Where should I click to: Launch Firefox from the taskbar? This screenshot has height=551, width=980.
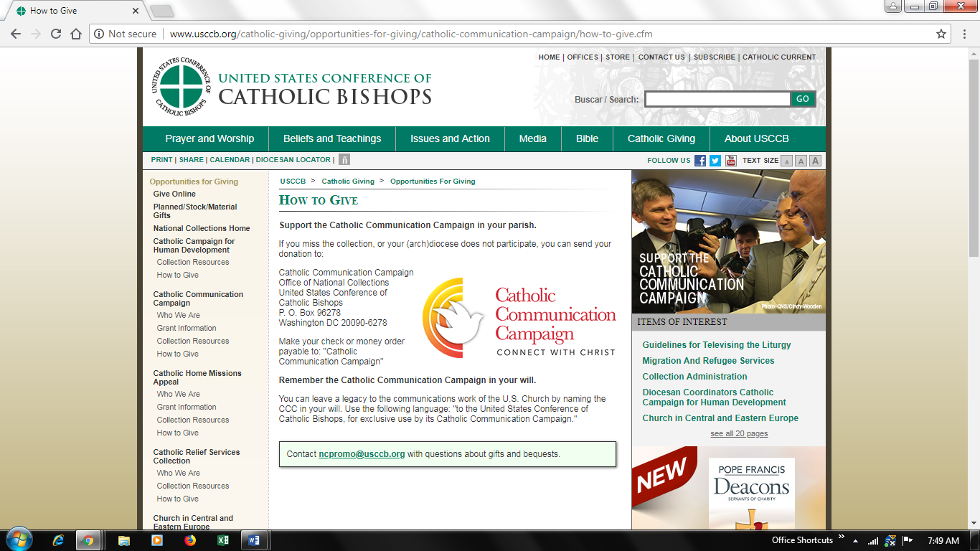pos(190,540)
